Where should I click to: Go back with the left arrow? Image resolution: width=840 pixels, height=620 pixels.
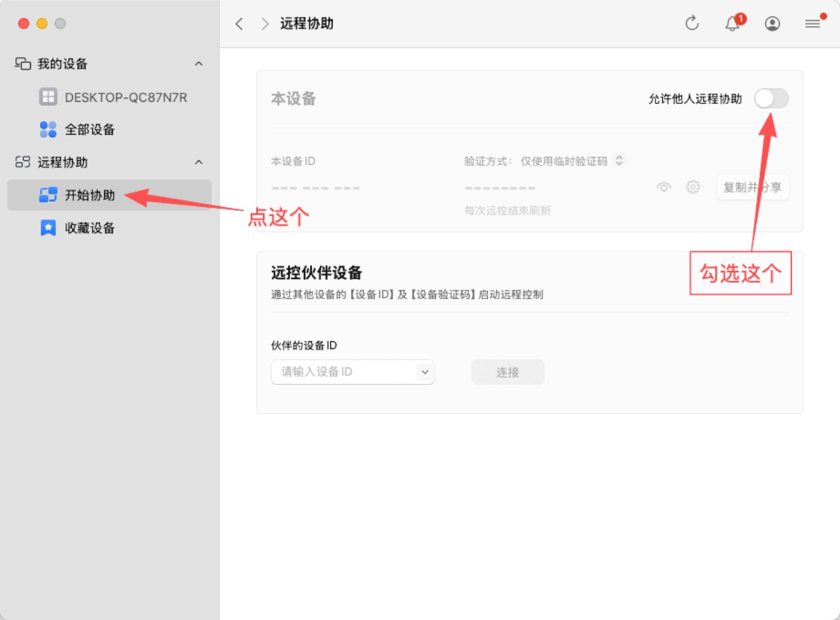click(x=239, y=23)
